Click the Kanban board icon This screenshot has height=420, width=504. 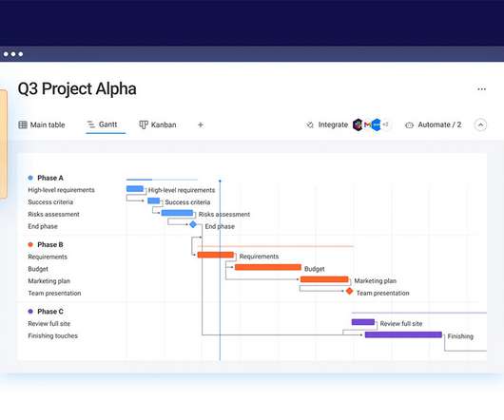pyautogui.click(x=144, y=124)
